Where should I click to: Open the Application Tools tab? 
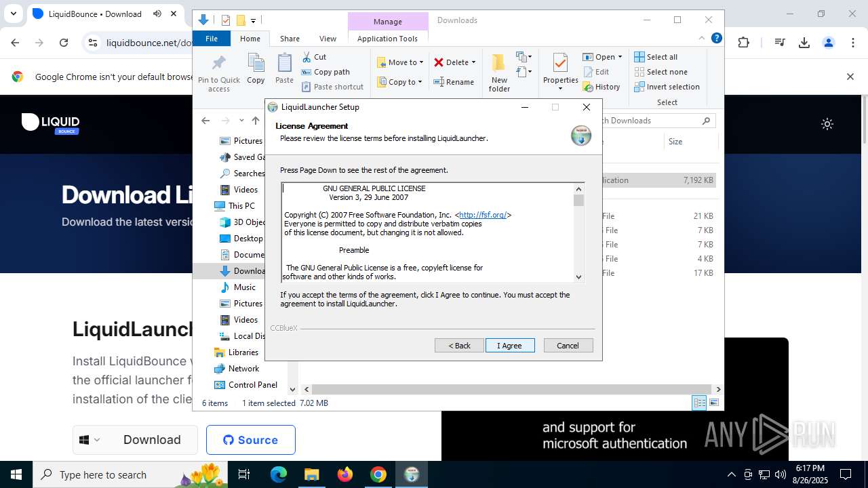[x=387, y=39]
